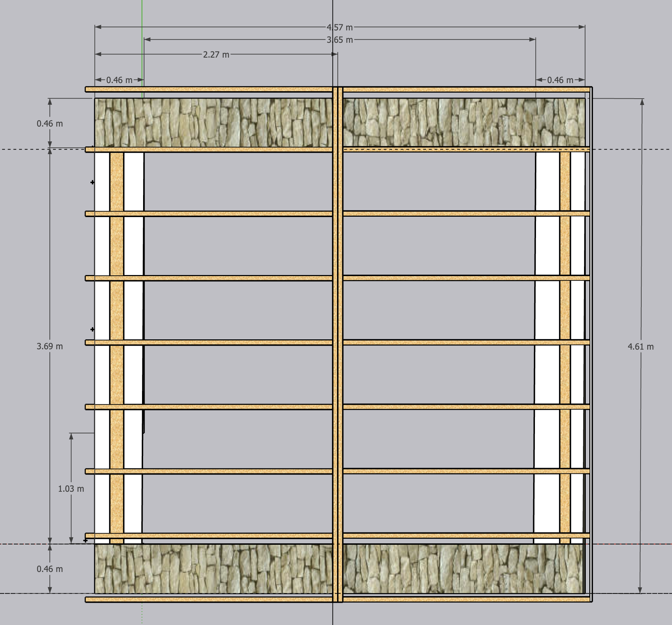672x625 pixels.
Task: Select the lower stone wall right of center post
Action: (x=463, y=569)
